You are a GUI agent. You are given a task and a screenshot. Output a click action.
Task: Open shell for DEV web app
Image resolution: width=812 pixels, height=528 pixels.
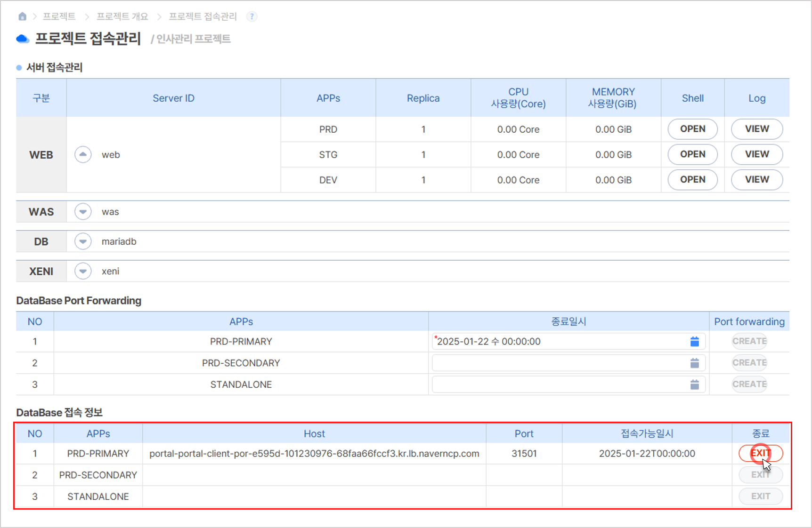coord(692,180)
